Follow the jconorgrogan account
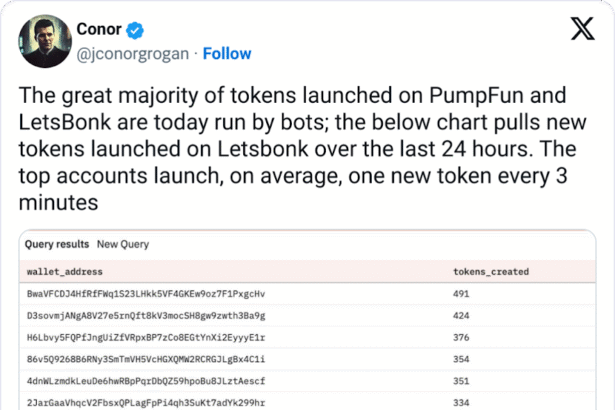615x410 pixels. coord(227,53)
